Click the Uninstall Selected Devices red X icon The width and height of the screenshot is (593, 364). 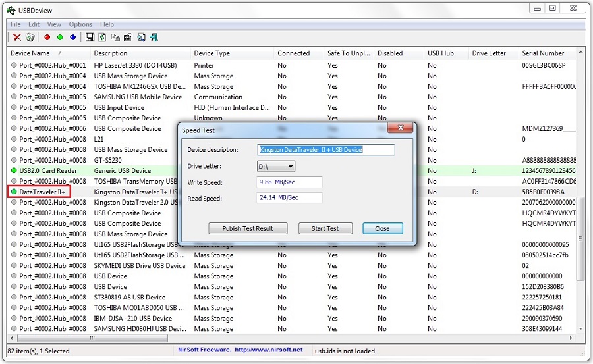[x=17, y=37]
